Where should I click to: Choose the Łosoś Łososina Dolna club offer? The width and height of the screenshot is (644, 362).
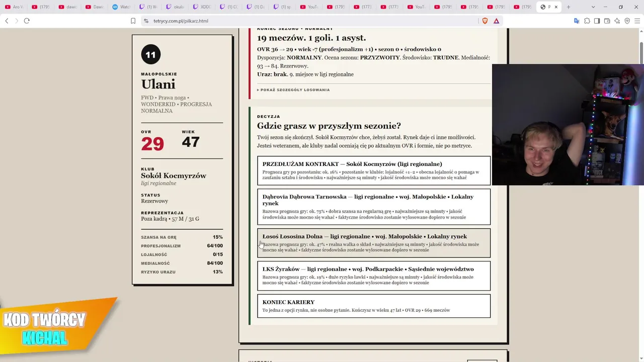tap(374, 243)
